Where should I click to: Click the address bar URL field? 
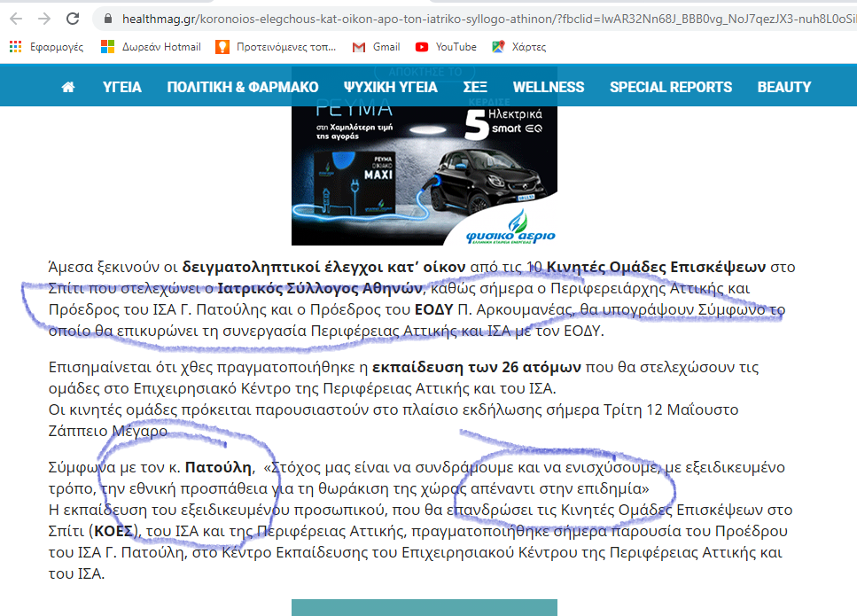[479, 19]
